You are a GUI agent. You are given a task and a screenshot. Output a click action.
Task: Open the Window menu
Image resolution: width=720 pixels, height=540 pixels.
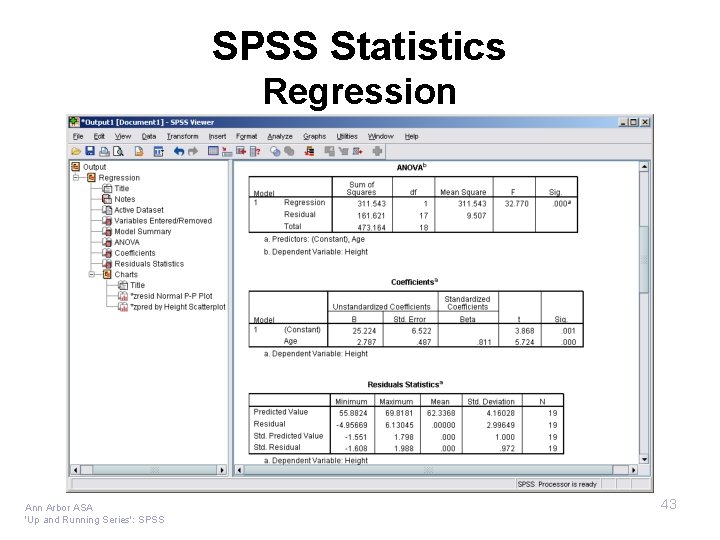(381, 136)
